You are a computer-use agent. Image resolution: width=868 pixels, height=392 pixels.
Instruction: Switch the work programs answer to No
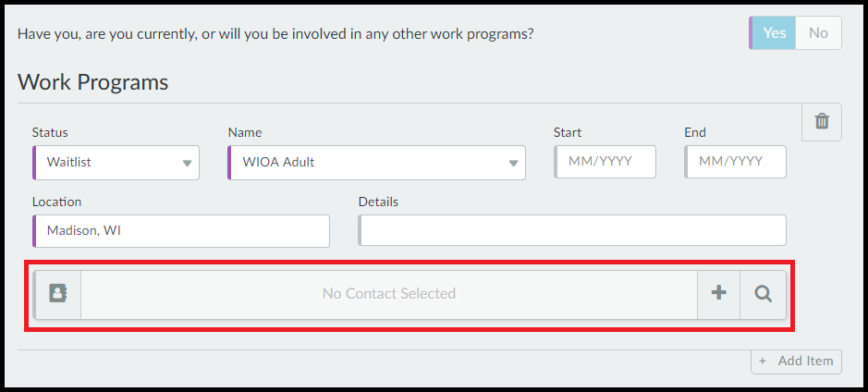coord(818,33)
